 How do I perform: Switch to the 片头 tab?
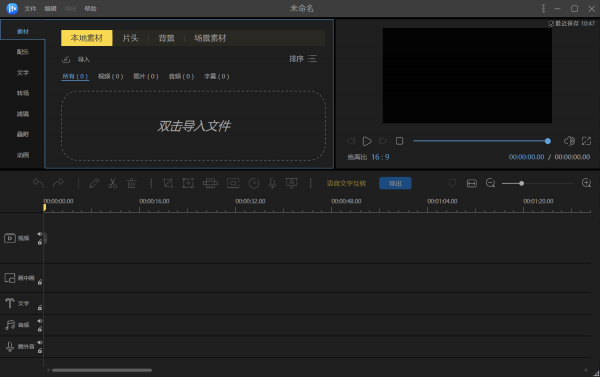[130, 38]
